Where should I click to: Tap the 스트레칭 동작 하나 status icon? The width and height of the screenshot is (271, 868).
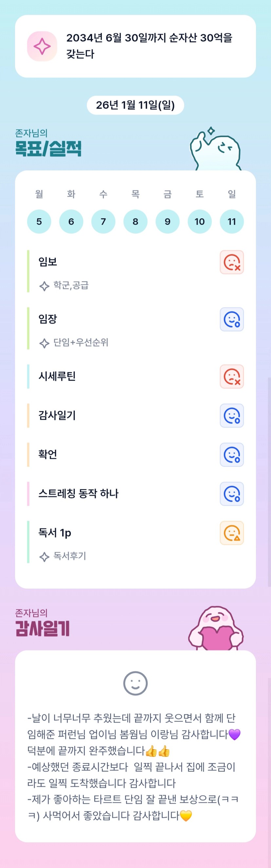click(232, 494)
